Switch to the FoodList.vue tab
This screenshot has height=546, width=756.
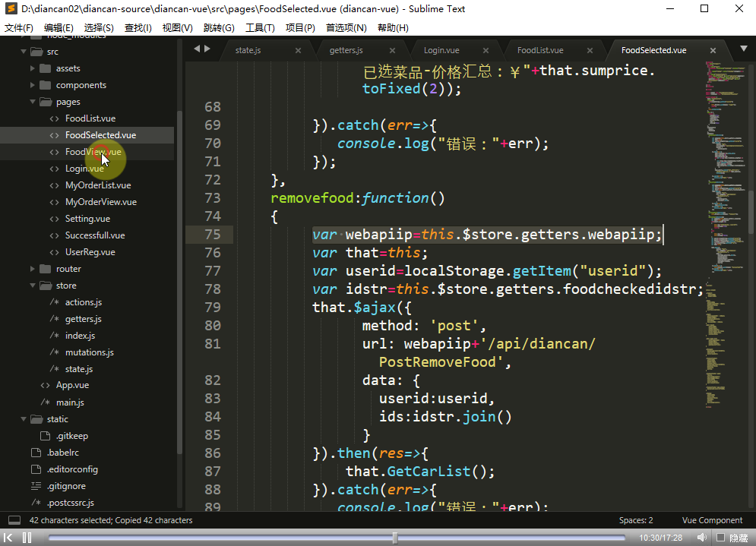(x=540, y=51)
